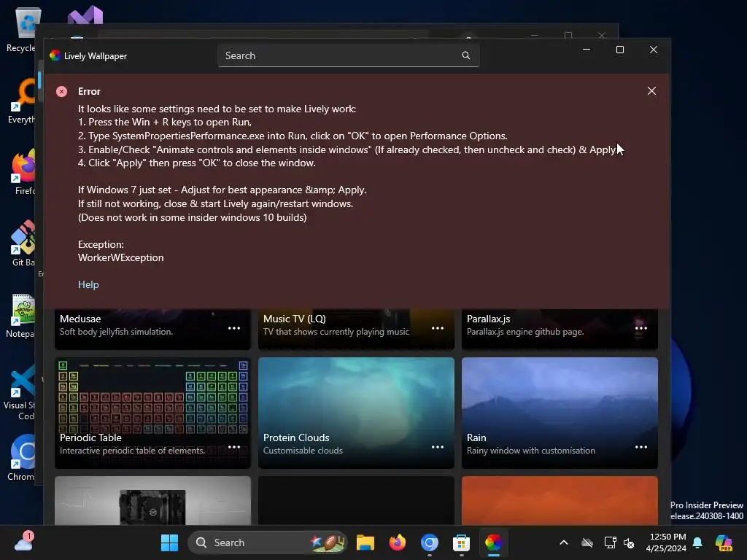Click the cloud sync tray icon
The height and width of the screenshot is (560, 747).
(587, 542)
